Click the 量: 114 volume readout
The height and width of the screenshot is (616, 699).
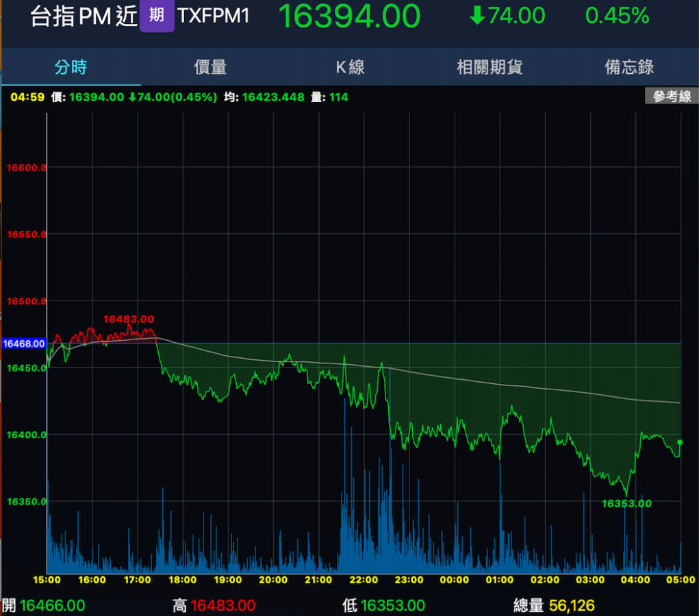(329, 97)
